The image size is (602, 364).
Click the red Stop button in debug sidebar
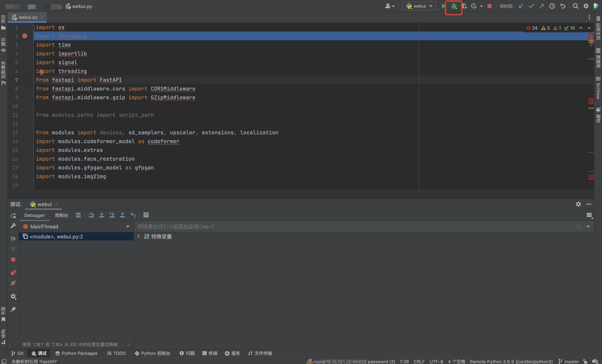[x=13, y=260]
